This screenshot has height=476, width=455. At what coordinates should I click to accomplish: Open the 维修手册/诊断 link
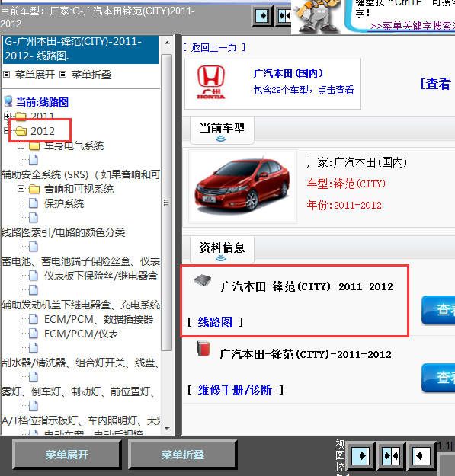click(x=235, y=390)
